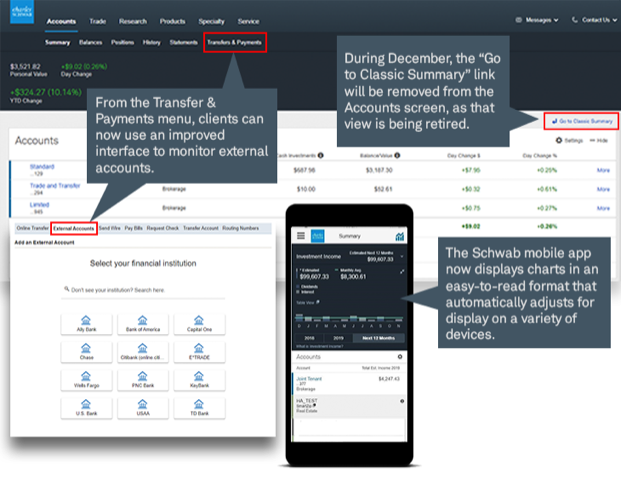Viewport: 621px width, 480px height.
Task: Click Hide on the Accounts panel
Action: point(598,141)
